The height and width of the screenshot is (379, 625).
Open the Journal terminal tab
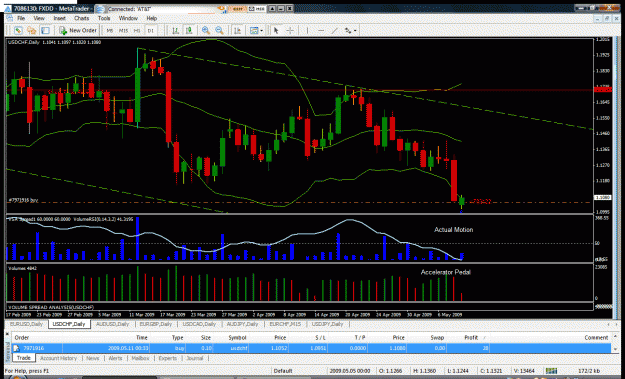[195, 358]
